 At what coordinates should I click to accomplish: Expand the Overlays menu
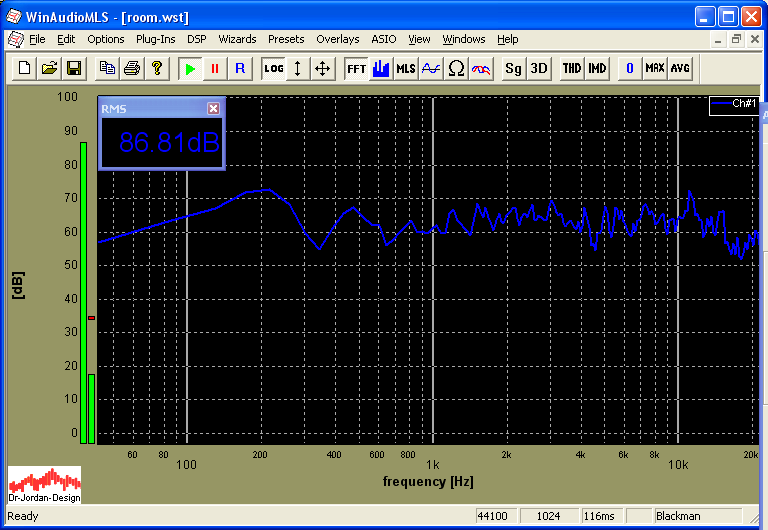(x=337, y=39)
